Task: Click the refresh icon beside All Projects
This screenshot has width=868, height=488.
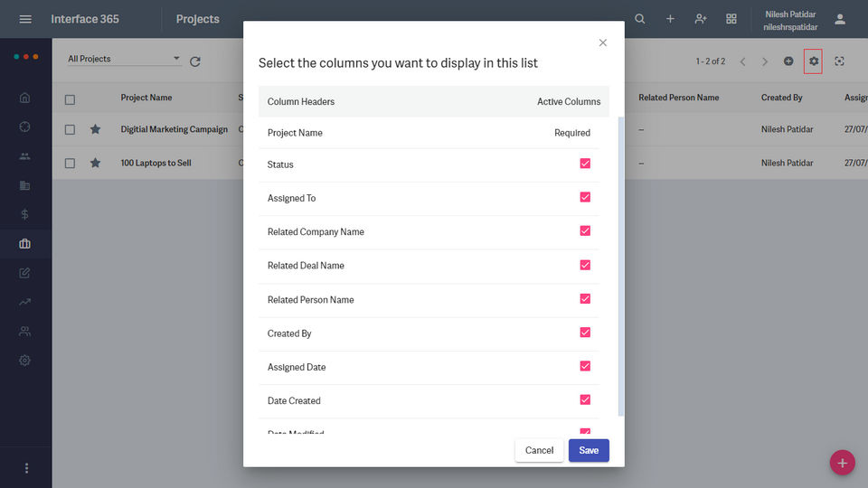Action: click(x=194, y=61)
